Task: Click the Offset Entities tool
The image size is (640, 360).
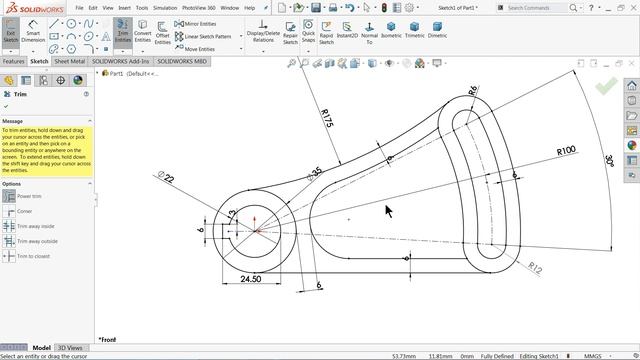Action: (x=162, y=32)
